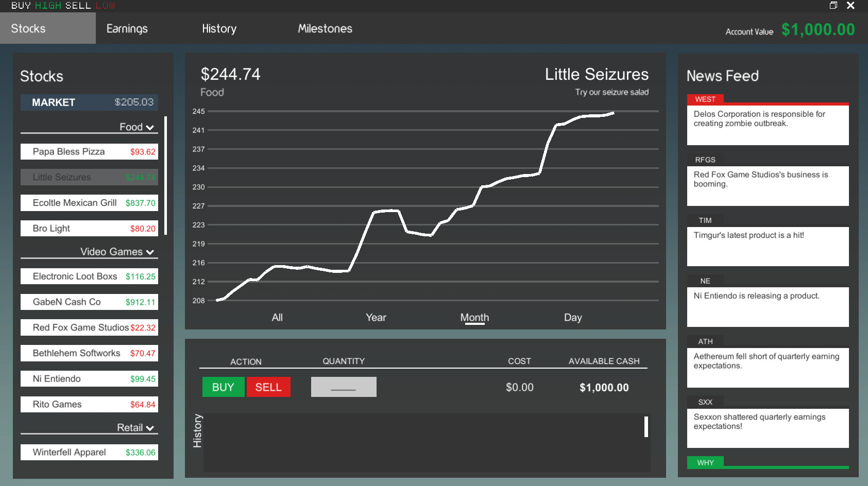Select the GabeN Cash Co stock

click(x=89, y=302)
